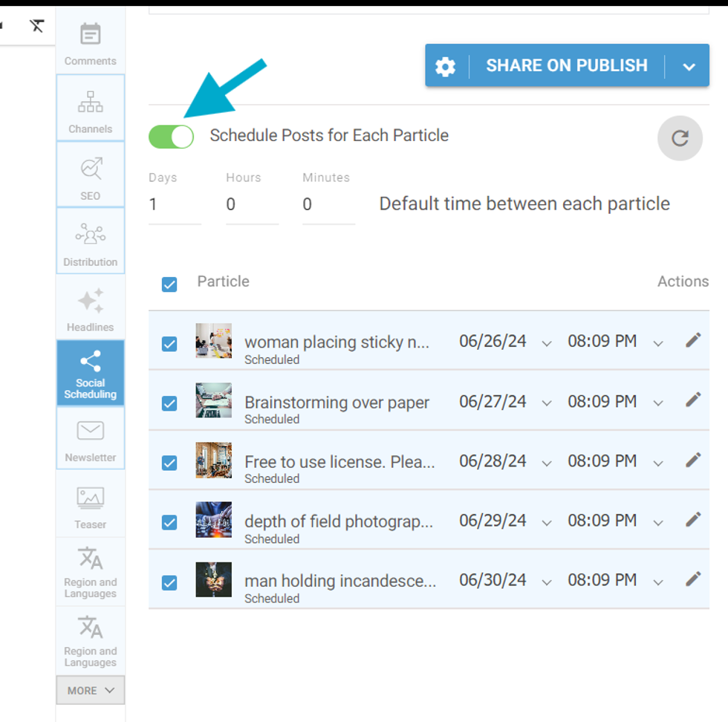Expand the Share on Publish dropdown arrow
Screen dimensions: 728x722
[689, 66]
